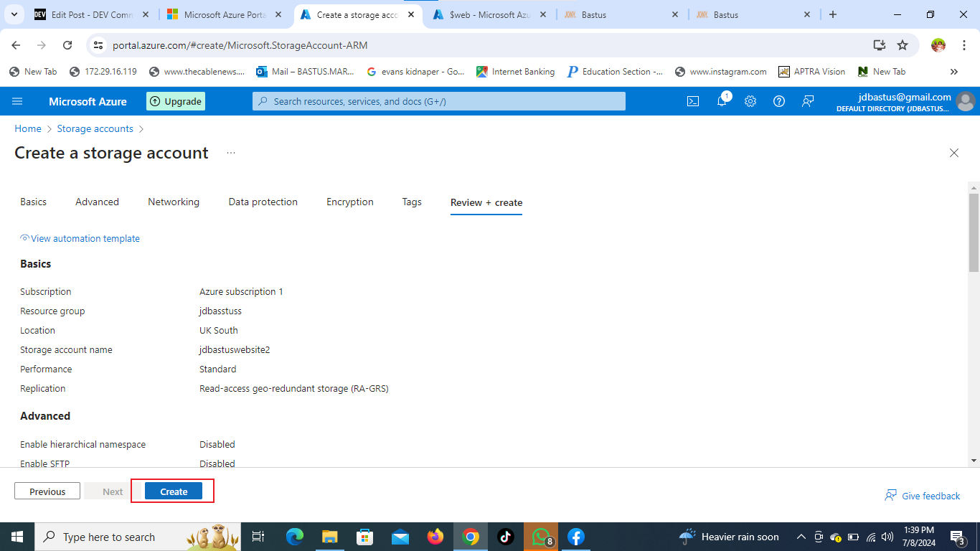Close the Create a storage account blade
The height and width of the screenshot is (551, 980).
pos(954,153)
